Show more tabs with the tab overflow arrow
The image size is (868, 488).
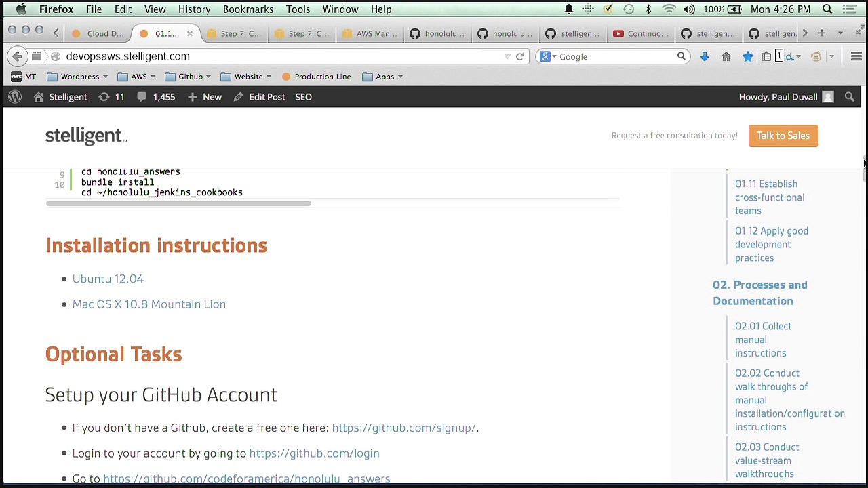(805, 33)
